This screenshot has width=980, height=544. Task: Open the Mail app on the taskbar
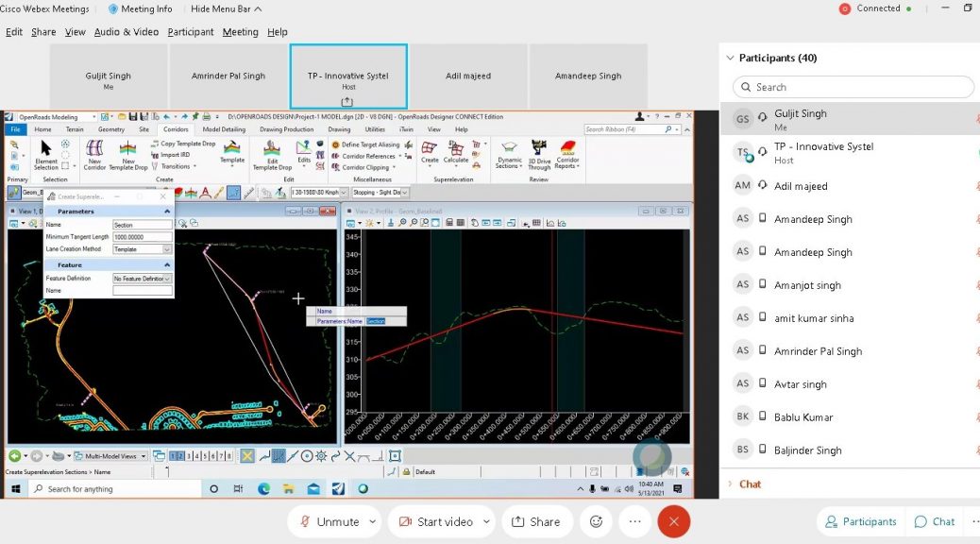tap(313, 488)
